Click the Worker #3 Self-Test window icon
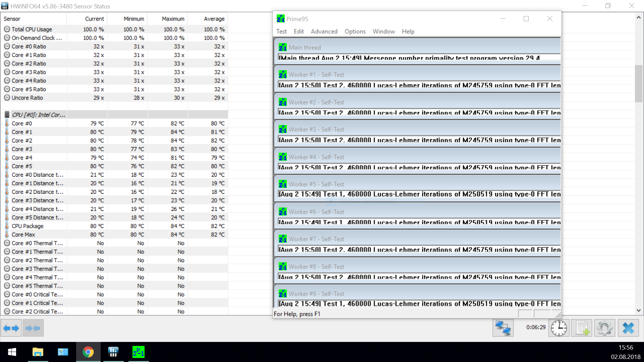 coord(282,129)
